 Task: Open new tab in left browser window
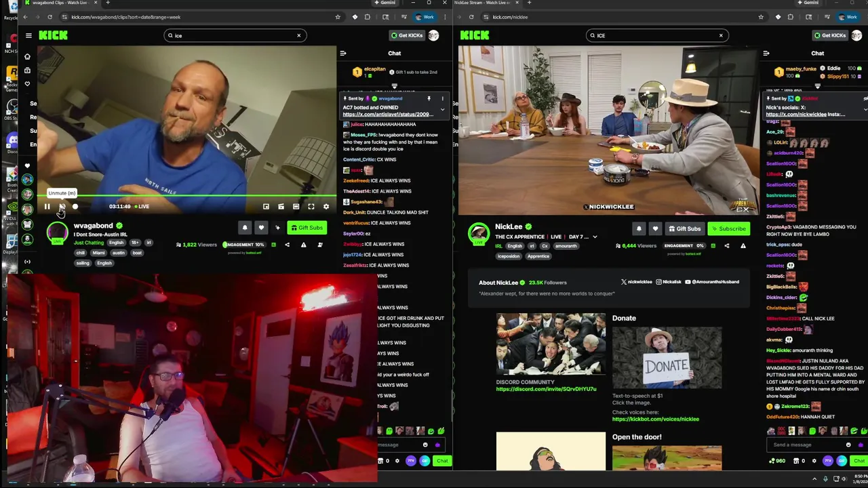click(x=107, y=3)
